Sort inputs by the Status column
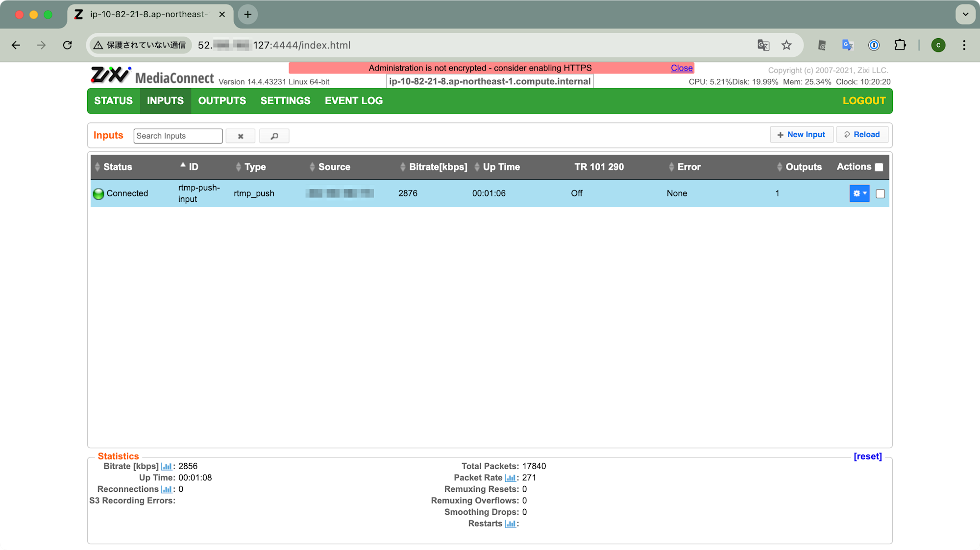Viewport: 980px width, 550px height. [117, 167]
